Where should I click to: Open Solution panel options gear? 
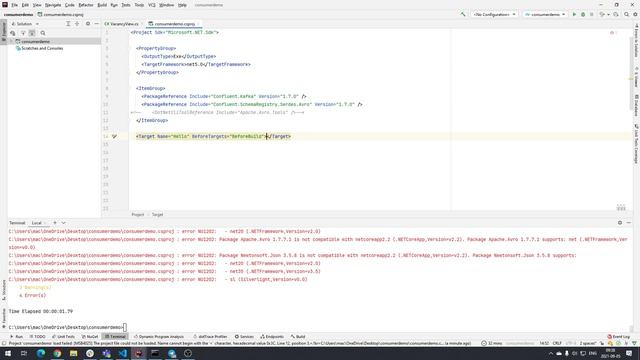88,24
